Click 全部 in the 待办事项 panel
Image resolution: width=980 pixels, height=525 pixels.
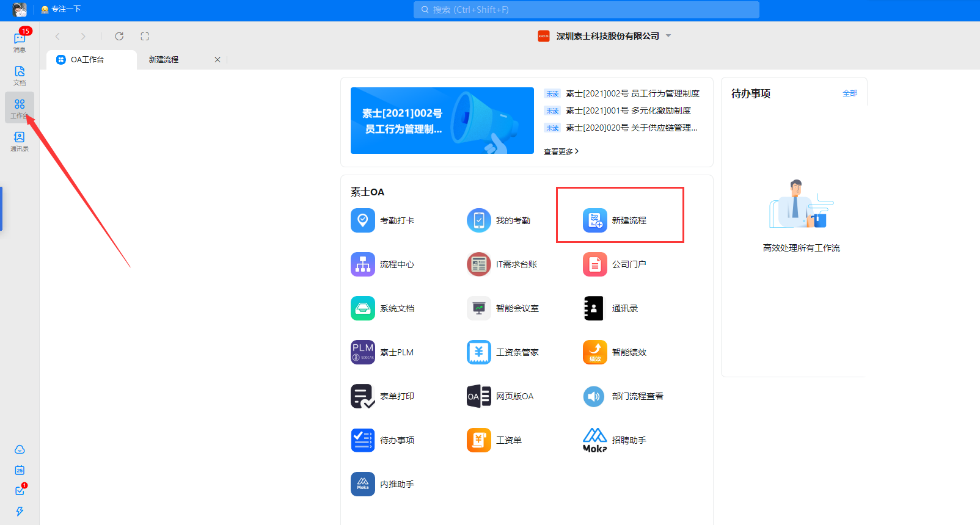pos(850,93)
